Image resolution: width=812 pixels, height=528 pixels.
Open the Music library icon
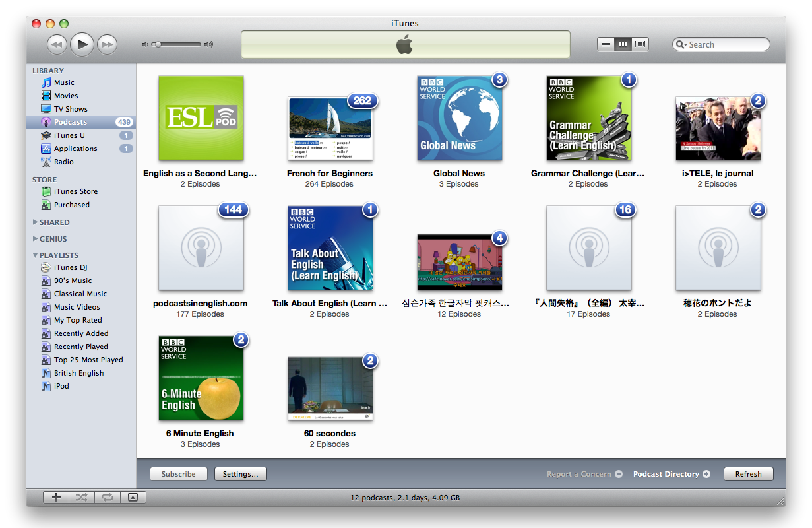coord(46,82)
